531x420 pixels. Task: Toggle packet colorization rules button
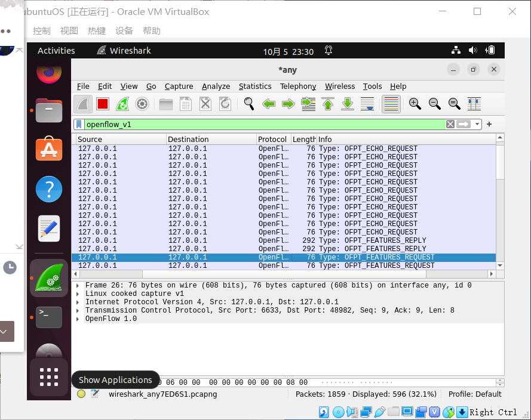click(x=391, y=104)
